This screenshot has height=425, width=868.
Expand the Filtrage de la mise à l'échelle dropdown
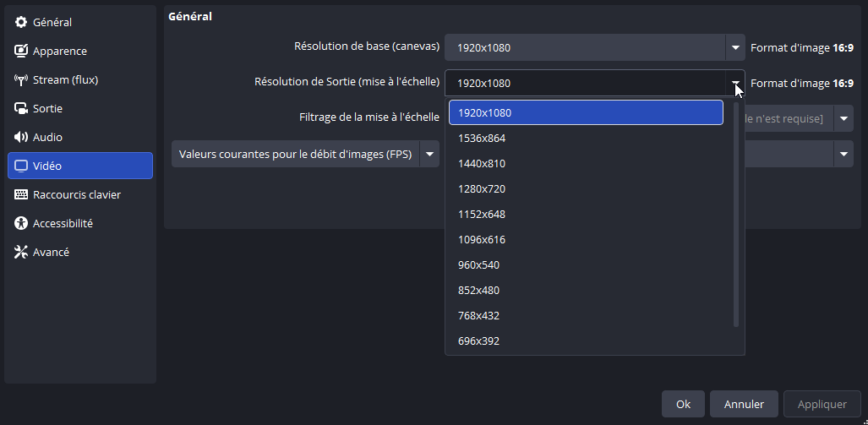843,119
